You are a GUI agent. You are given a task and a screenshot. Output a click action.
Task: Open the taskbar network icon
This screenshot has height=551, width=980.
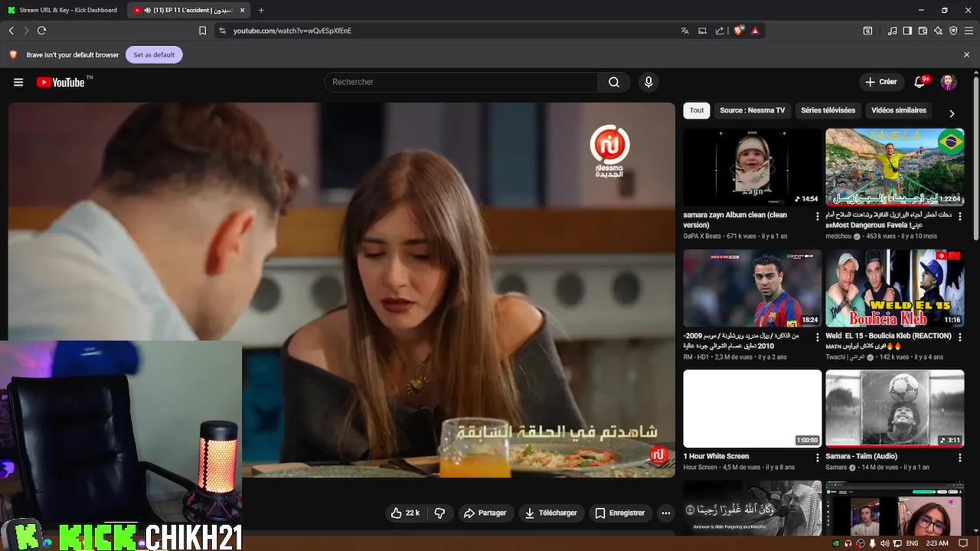tap(897, 543)
